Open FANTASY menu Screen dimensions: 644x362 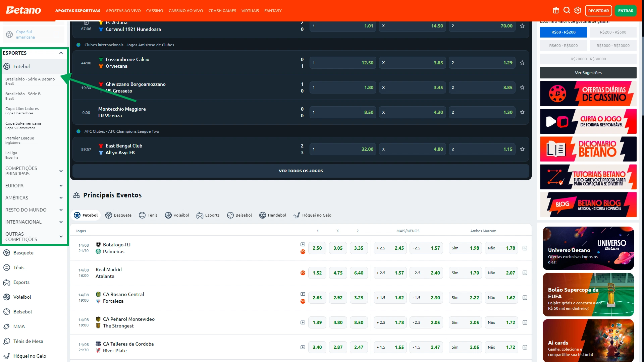click(273, 11)
